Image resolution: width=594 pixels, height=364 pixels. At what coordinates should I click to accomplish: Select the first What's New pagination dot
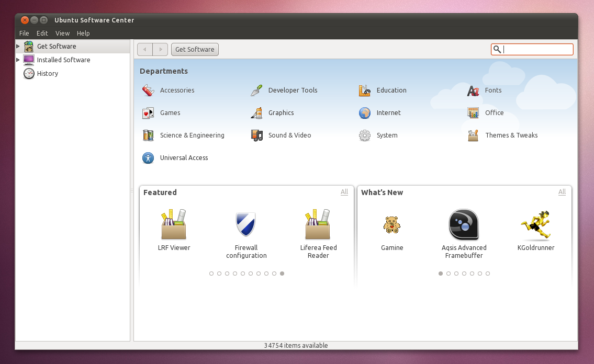point(441,274)
